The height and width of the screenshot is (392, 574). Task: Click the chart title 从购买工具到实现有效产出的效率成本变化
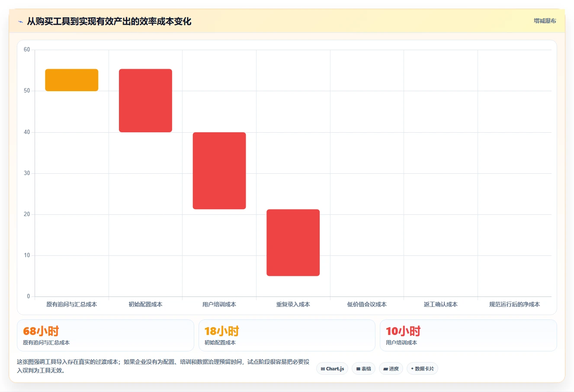tap(109, 21)
